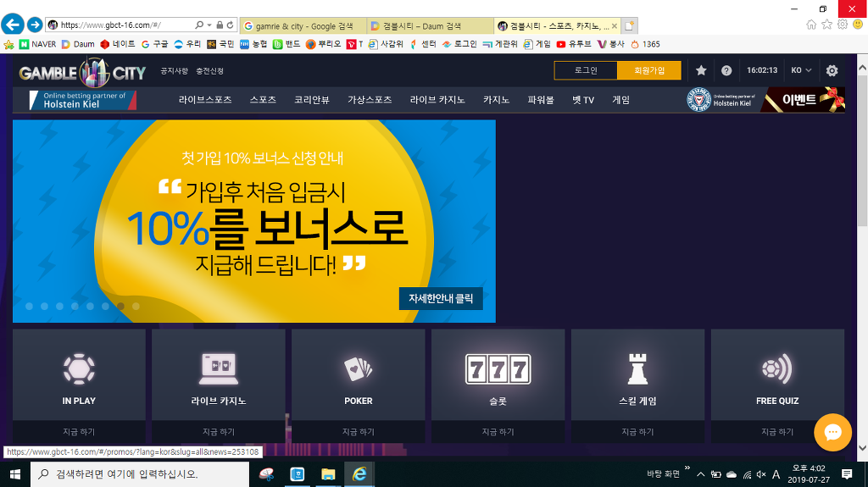This screenshot has width=868, height=487.
Task: Click the favorites star icon in site header
Action: point(701,70)
